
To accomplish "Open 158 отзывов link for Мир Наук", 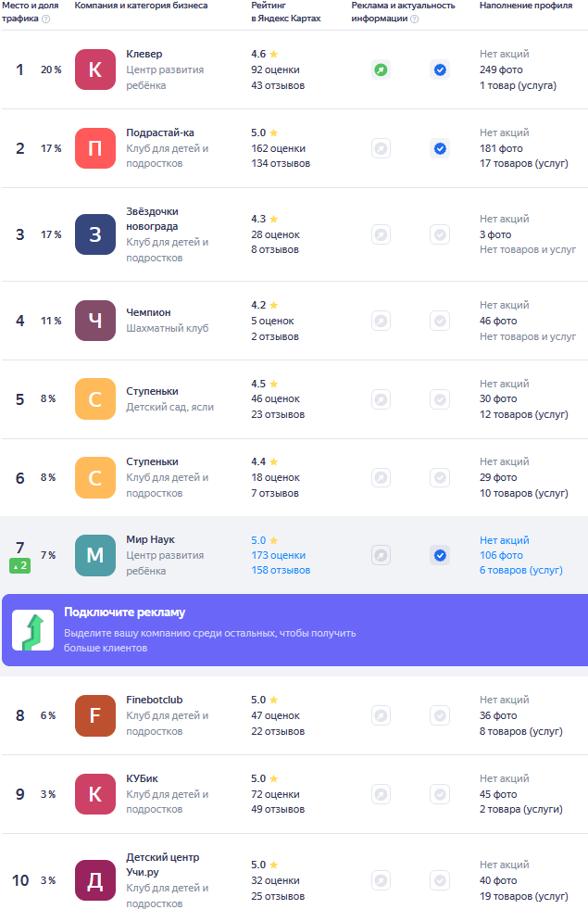I will 281,571.
